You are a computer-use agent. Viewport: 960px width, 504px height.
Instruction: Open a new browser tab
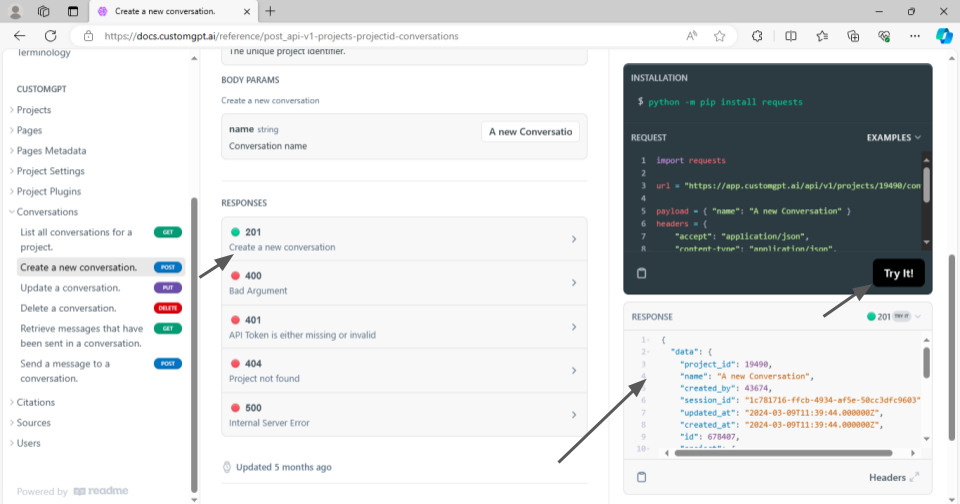click(270, 11)
